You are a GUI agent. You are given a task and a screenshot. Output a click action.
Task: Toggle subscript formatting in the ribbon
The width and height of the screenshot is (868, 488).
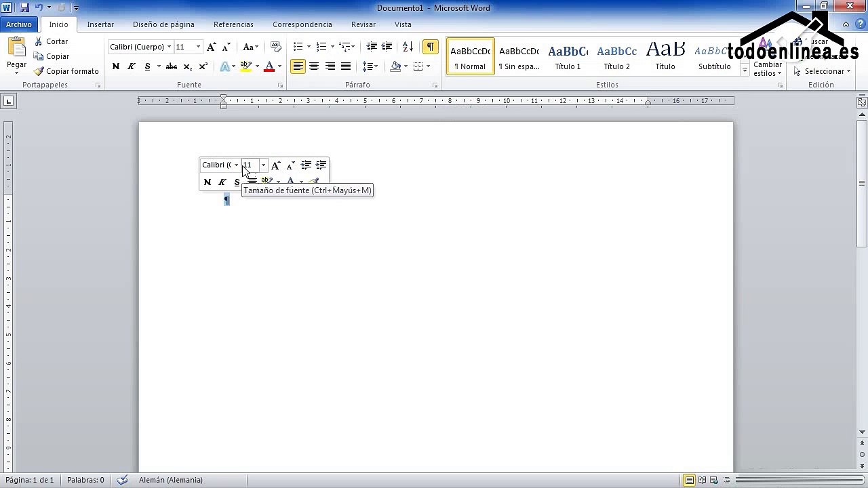click(188, 66)
